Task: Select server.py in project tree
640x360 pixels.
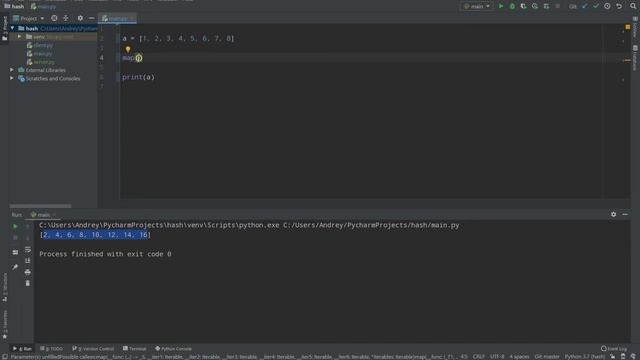Action: [40, 62]
